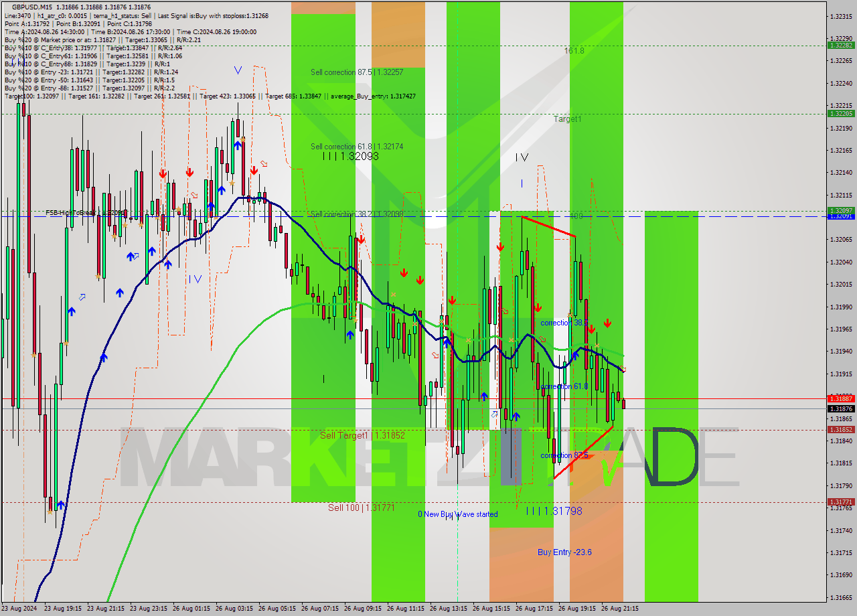Click the 'FSB-HighToBreak | 1.32091' label
857x616 pixels.
click(x=85, y=212)
